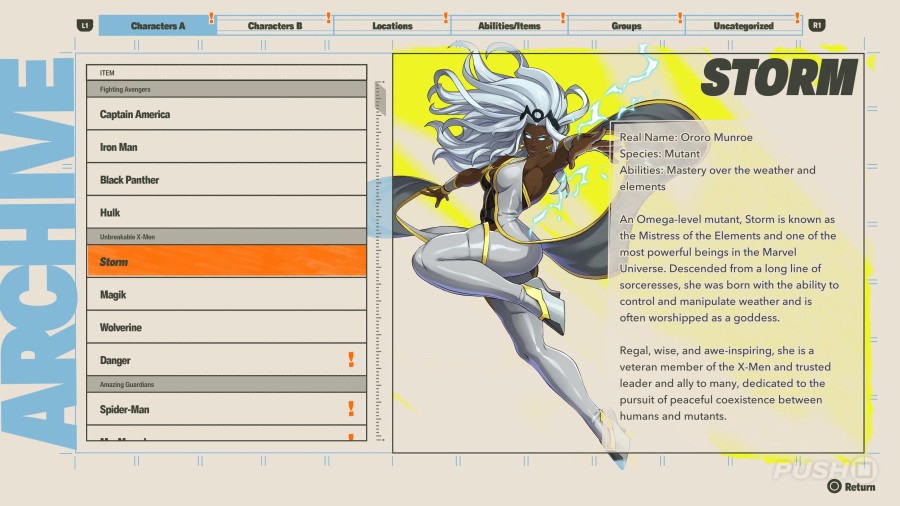Image resolution: width=900 pixels, height=506 pixels.
Task: Click the Fighting Avengers group header
Action: (x=226, y=89)
